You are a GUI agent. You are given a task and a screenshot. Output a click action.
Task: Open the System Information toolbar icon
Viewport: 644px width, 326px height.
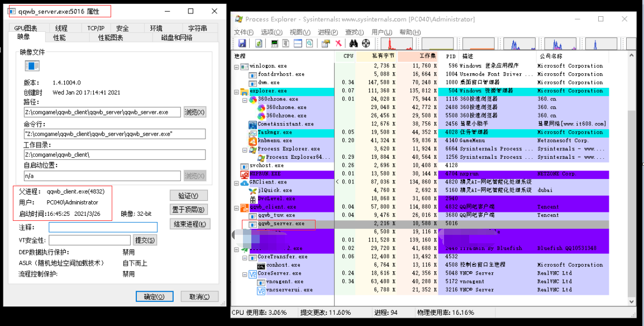pyautogui.click(x=275, y=43)
